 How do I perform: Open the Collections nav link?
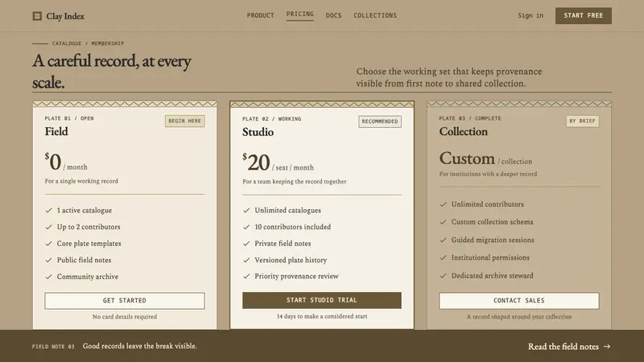375,15
